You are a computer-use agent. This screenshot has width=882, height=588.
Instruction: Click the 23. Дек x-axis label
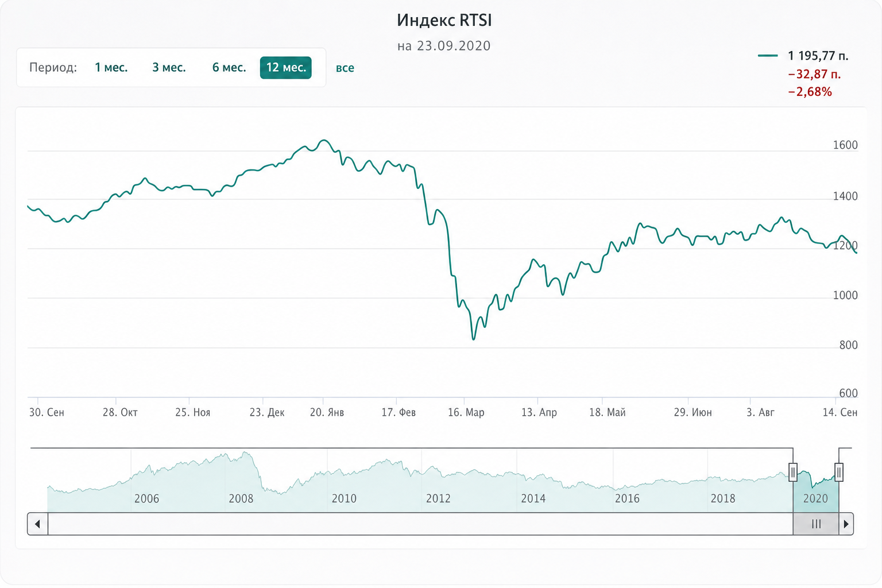[267, 412]
